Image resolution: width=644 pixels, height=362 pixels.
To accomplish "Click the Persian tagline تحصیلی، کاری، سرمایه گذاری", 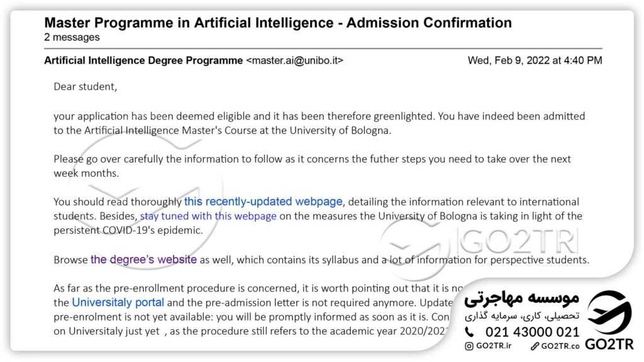I will click(522, 316).
